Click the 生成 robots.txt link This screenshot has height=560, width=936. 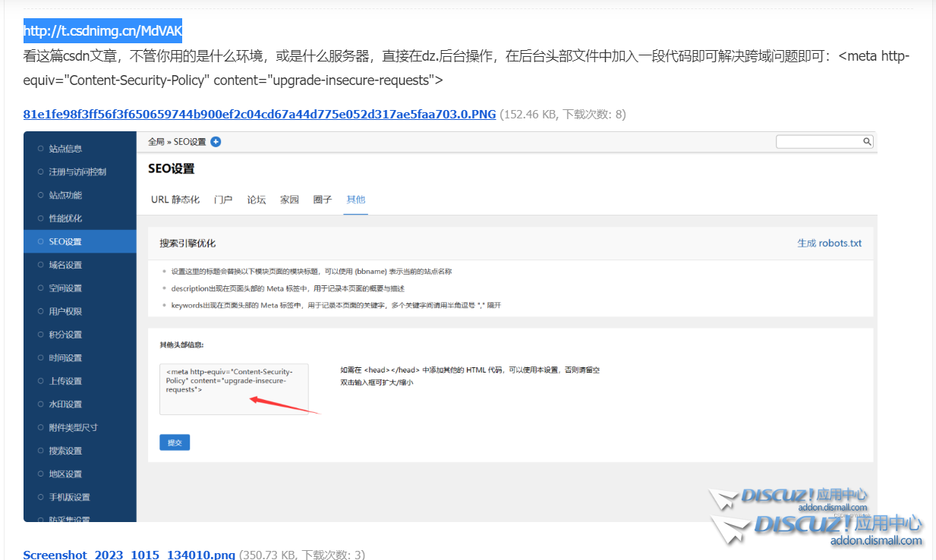tap(831, 243)
